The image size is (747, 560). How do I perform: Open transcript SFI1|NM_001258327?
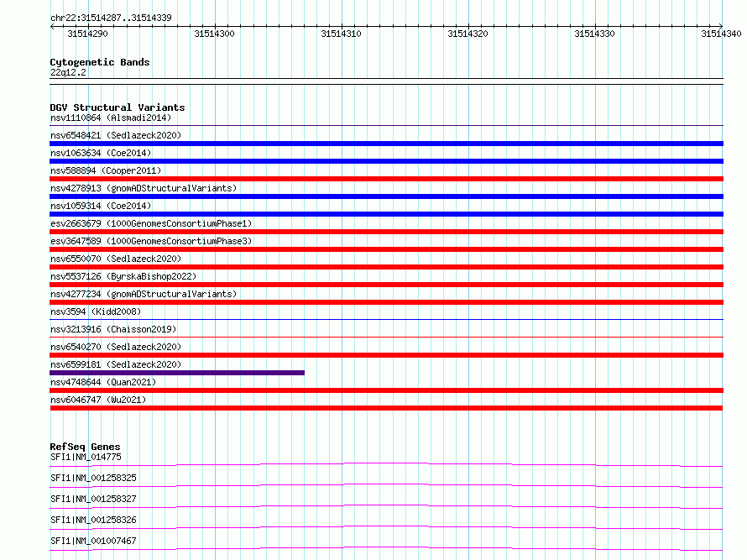pos(93,499)
